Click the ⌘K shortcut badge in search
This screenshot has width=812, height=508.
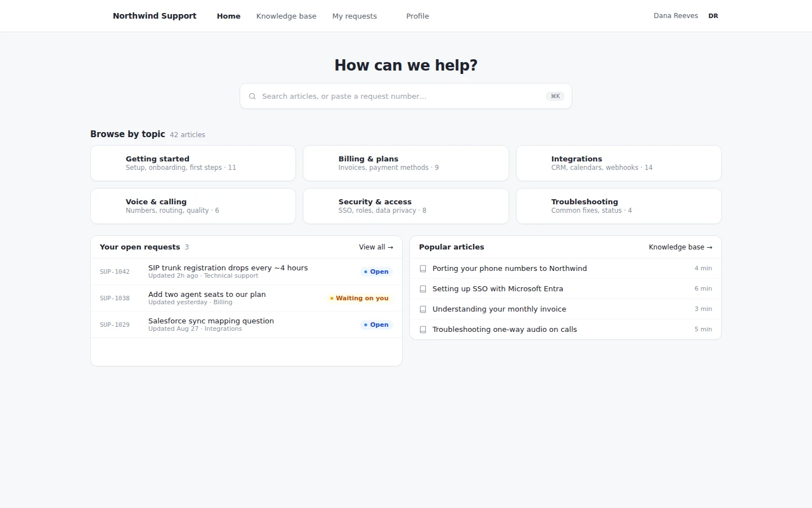555,97
